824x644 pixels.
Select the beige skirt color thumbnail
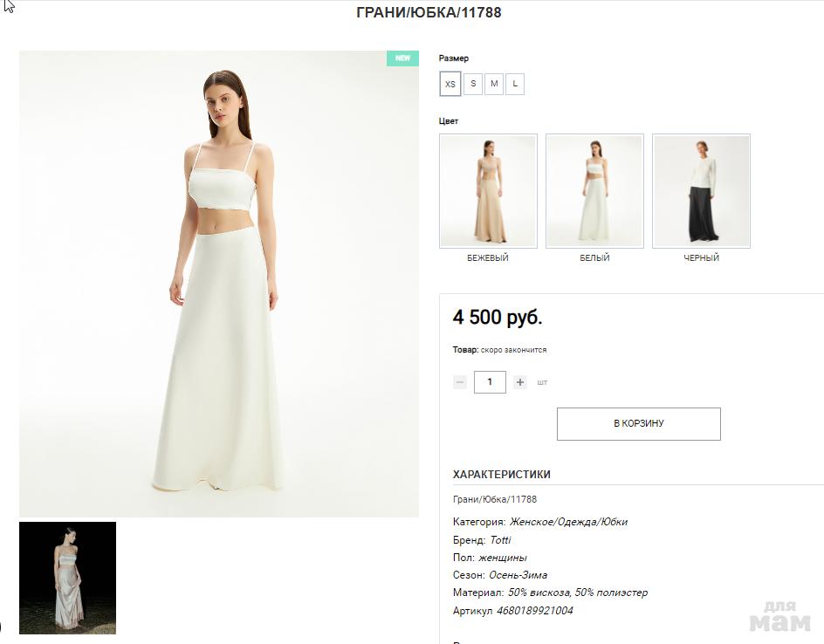click(x=488, y=191)
